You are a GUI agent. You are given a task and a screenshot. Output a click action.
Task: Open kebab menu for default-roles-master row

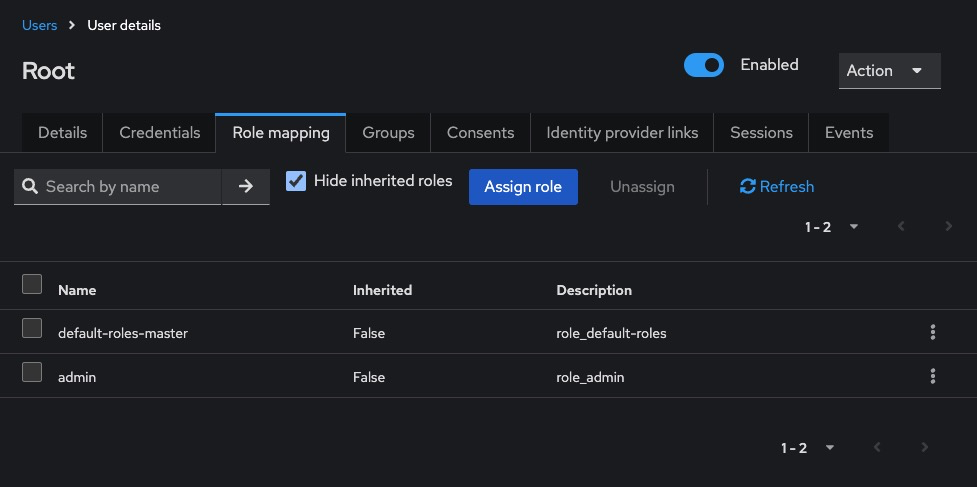932,332
